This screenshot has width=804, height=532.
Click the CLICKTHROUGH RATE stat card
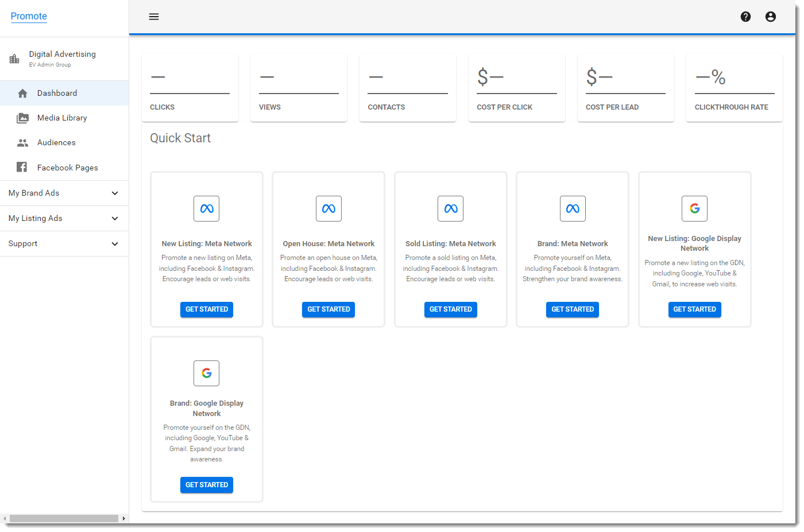735,88
